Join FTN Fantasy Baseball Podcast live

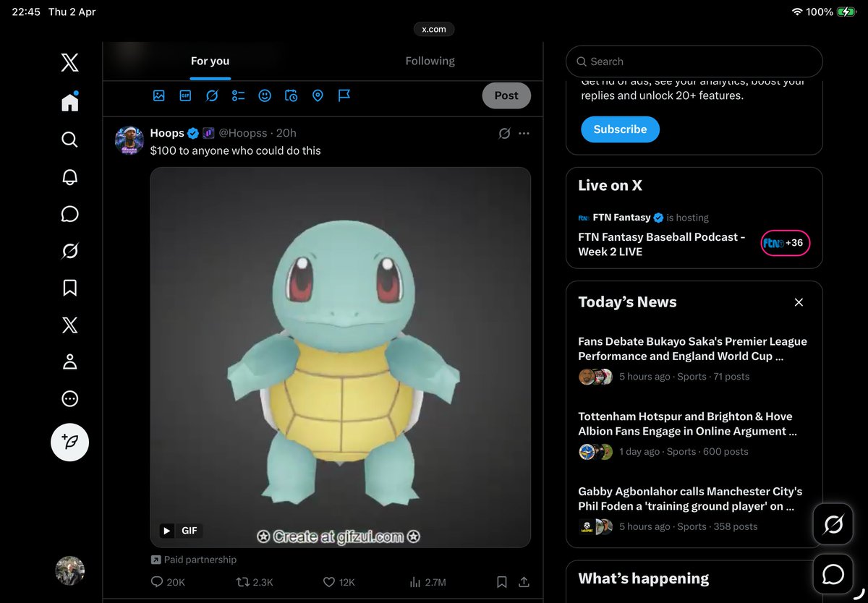point(662,244)
